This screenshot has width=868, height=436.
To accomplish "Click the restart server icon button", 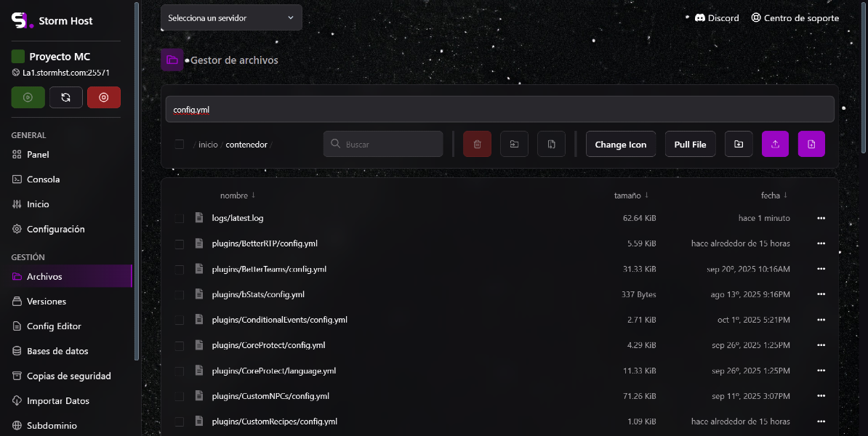I will click(66, 97).
